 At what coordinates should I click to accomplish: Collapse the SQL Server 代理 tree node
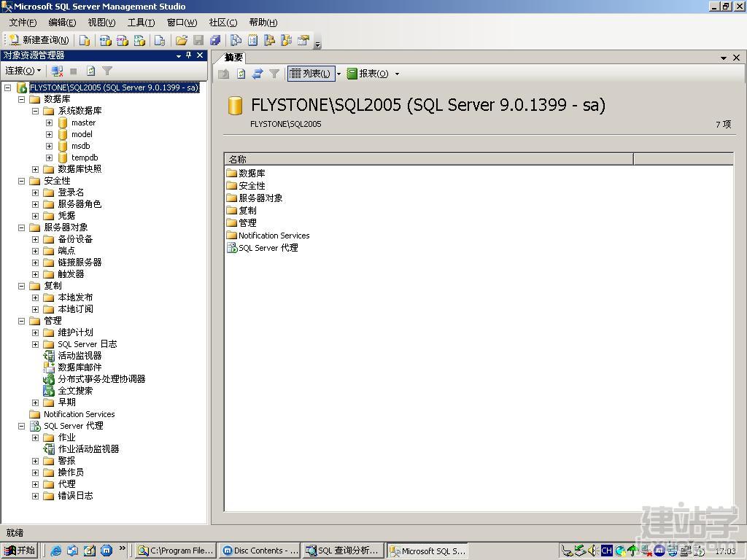pyautogui.click(x=21, y=426)
